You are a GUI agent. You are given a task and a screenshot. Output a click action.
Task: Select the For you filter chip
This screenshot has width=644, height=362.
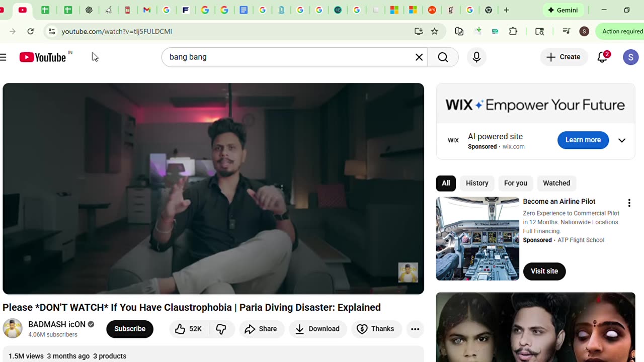tap(516, 183)
